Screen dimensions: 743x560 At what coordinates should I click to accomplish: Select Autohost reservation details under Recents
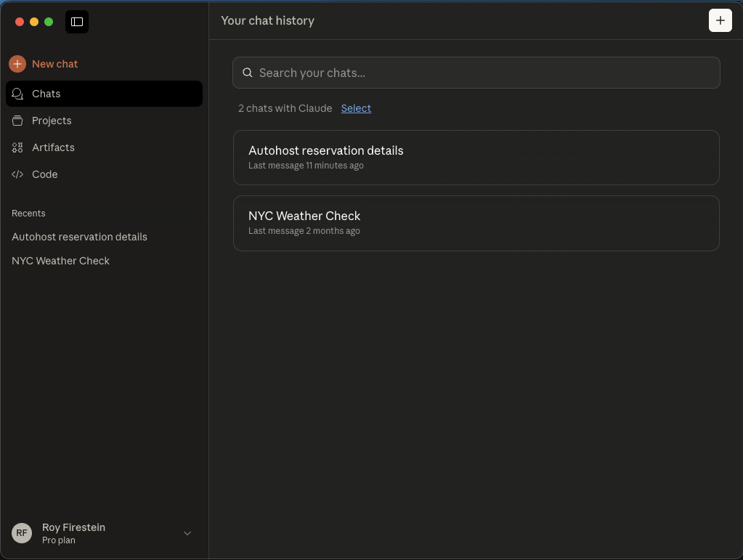click(79, 237)
